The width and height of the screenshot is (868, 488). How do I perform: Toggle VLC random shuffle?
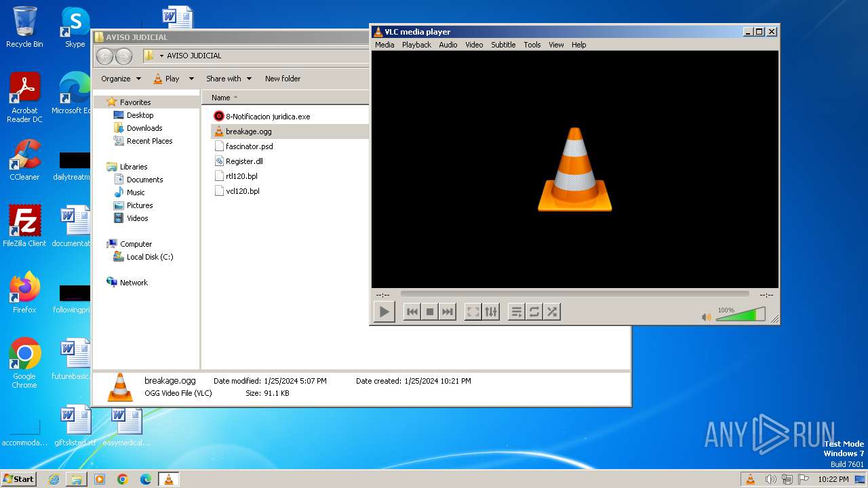tap(552, 312)
